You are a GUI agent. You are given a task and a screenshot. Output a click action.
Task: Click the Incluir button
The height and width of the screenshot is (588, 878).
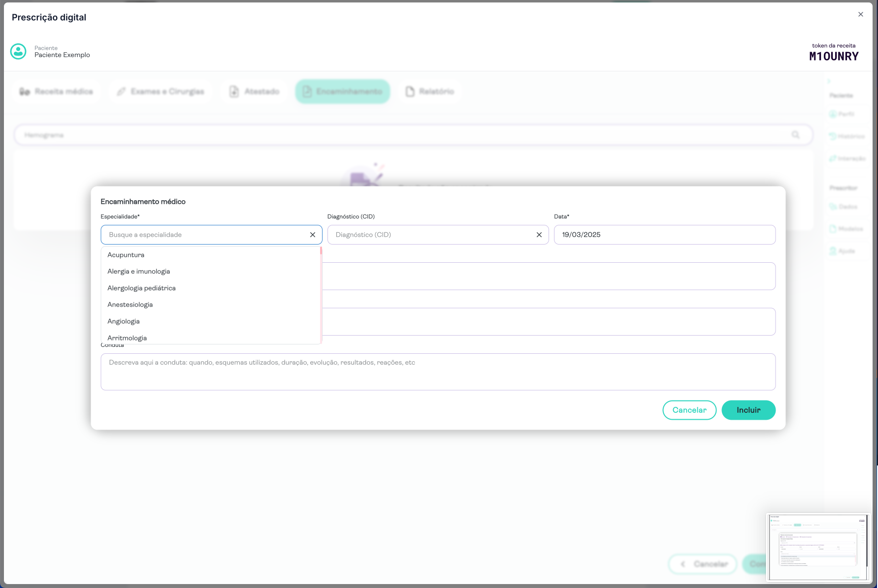tap(748, 410)
